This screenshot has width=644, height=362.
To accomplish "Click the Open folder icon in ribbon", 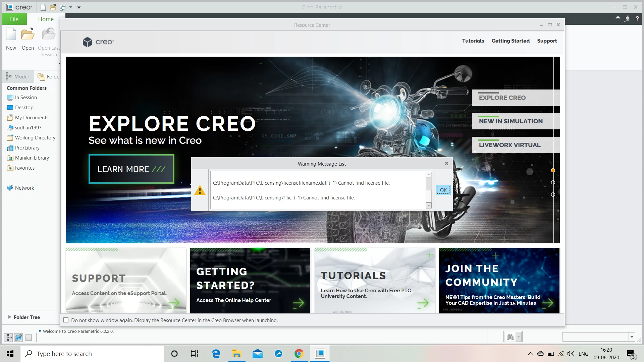I will click(x=28, y=35).
